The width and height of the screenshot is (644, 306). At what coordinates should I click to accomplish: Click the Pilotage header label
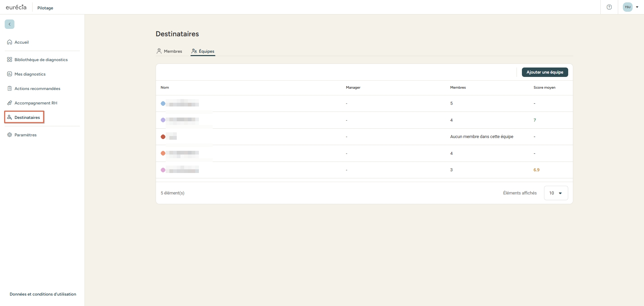coord(45,8)
